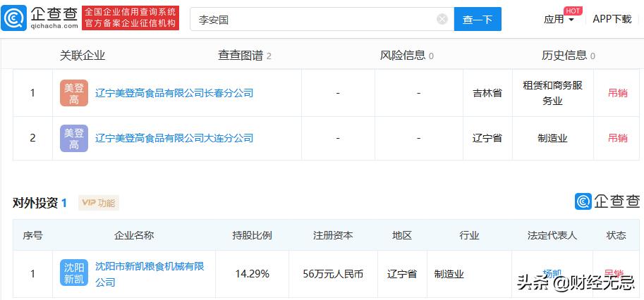Click 吊销 status of 长春分公司 row
Image resolution: width=644 pixels, height=300 pixels.
tap(618, 93)
